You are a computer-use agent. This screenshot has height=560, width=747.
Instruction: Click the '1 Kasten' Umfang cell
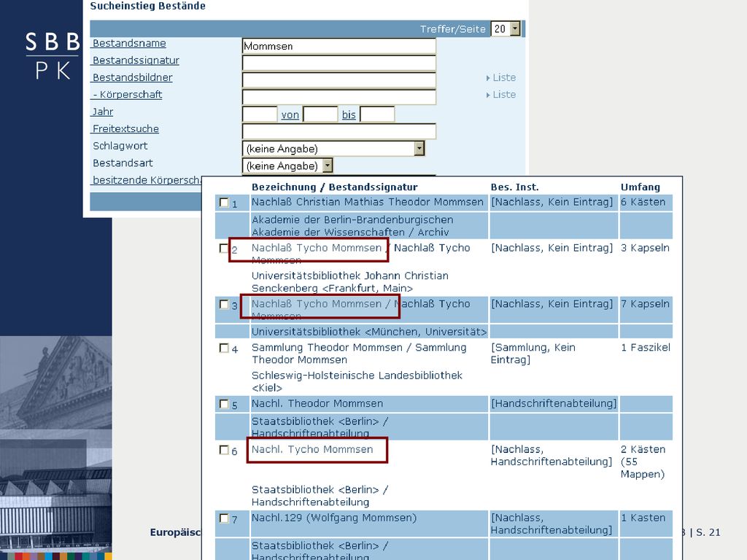[643, 518]
